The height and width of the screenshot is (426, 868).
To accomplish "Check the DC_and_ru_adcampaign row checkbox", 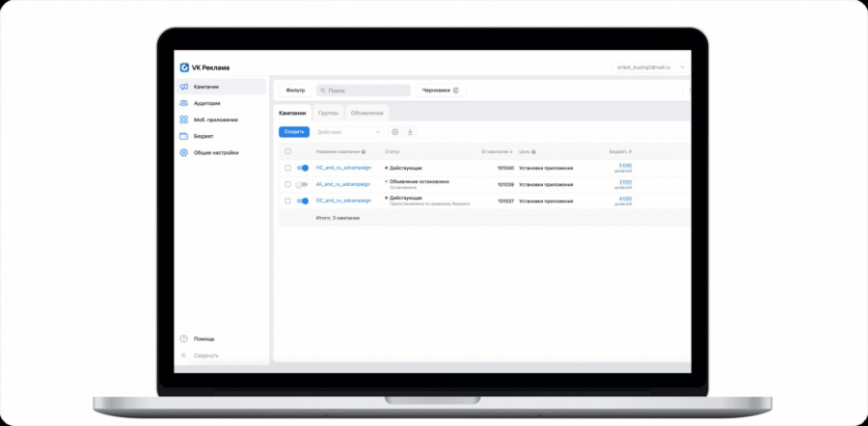I will [x=287, y=200].
